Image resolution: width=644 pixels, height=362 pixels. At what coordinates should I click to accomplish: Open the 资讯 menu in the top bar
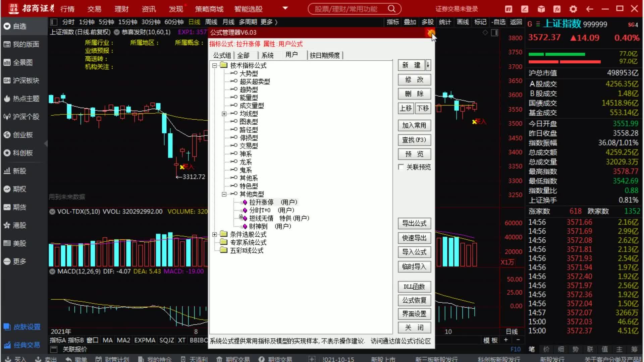(148, 9)
